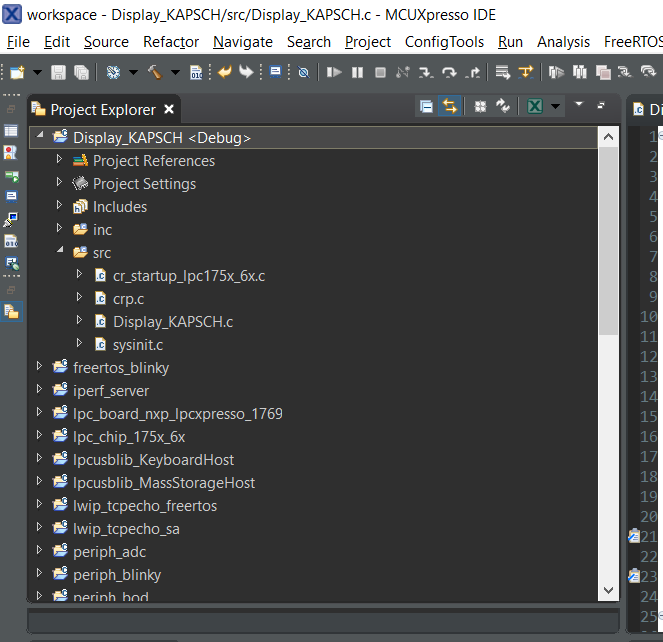The width and height of the screenshot is (663, 642).
Task: Expand the Project Settings node
Action: [x=59, y=182]
